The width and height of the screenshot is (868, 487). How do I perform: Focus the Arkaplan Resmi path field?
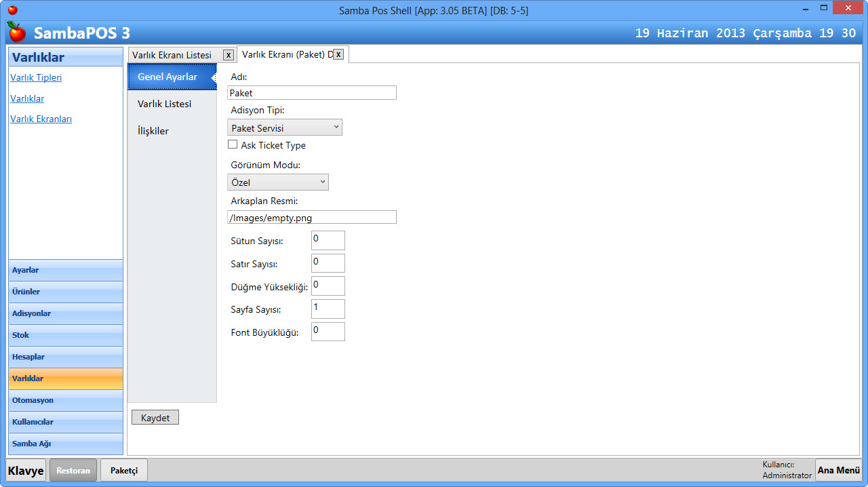pyautogui.click(x=311, y=217)
